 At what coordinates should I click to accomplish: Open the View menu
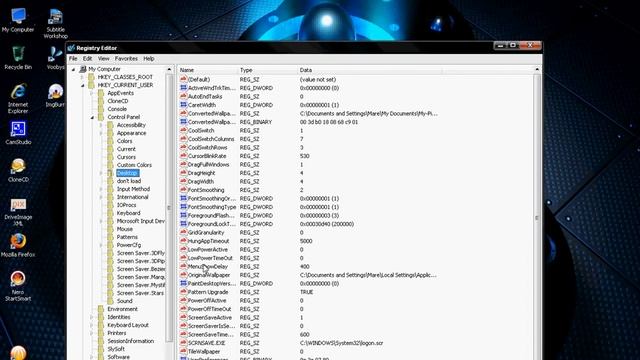[x=103, y=58]
